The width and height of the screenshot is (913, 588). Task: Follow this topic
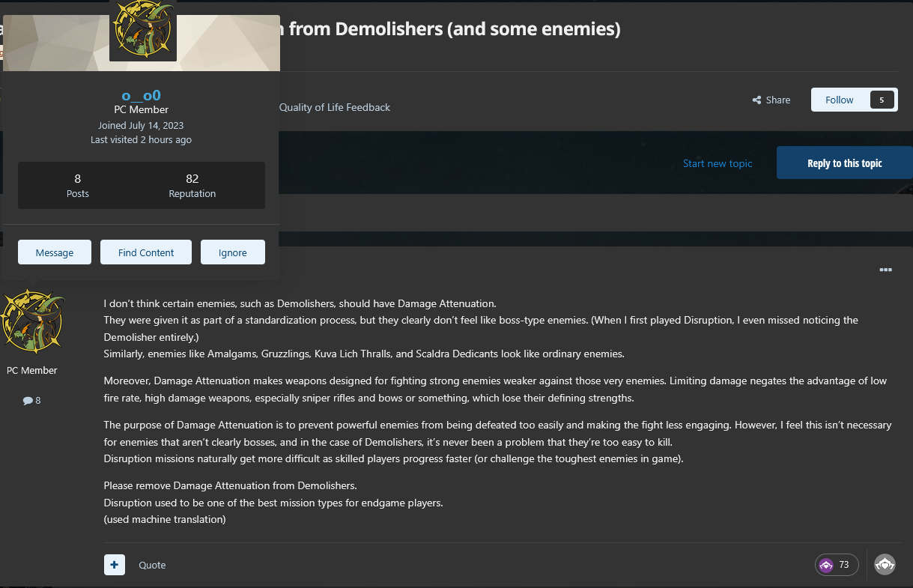840,100
